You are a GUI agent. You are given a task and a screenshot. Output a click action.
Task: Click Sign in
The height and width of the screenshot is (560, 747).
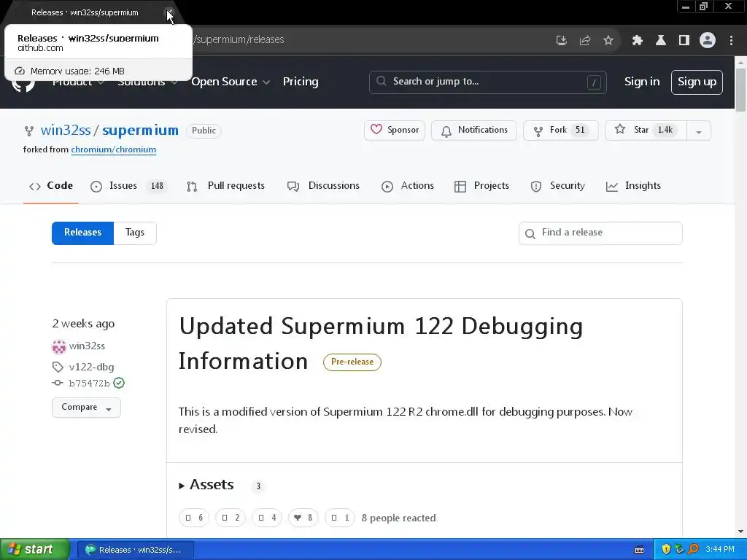(x=642, y=82)
